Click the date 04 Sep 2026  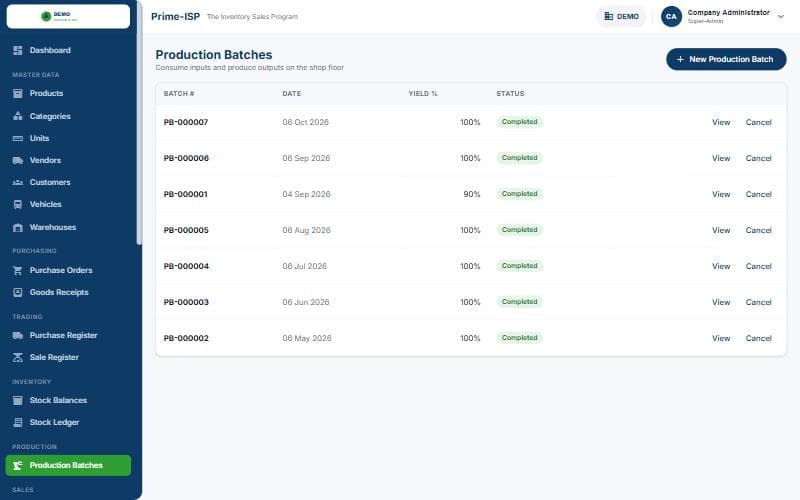[x=306, y=194]
